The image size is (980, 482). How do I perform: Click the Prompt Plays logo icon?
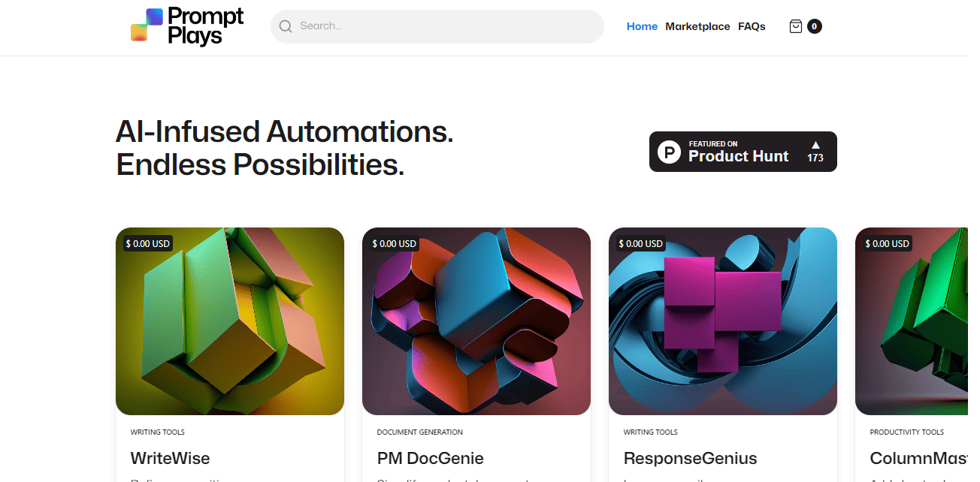(x=147, y=26)
